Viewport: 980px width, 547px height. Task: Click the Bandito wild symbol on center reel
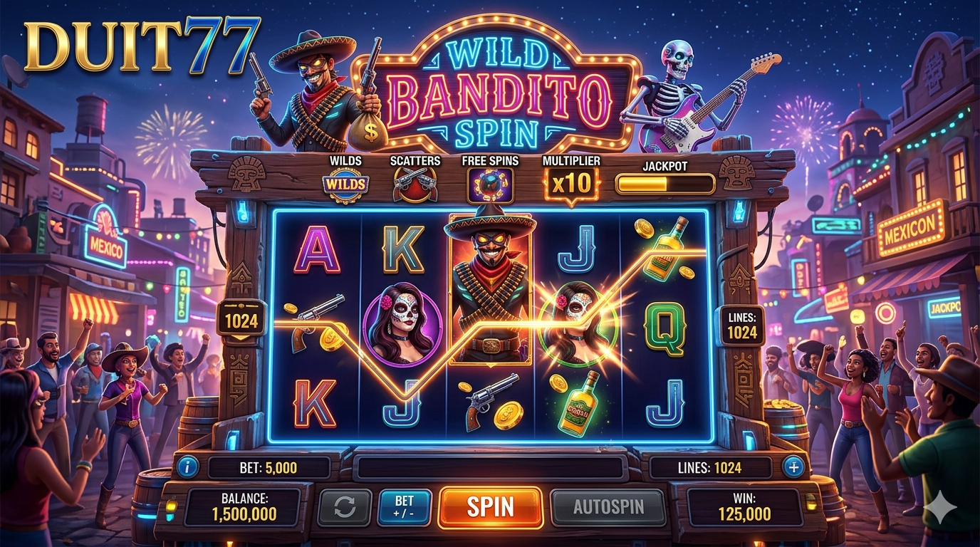pos(490,287)
